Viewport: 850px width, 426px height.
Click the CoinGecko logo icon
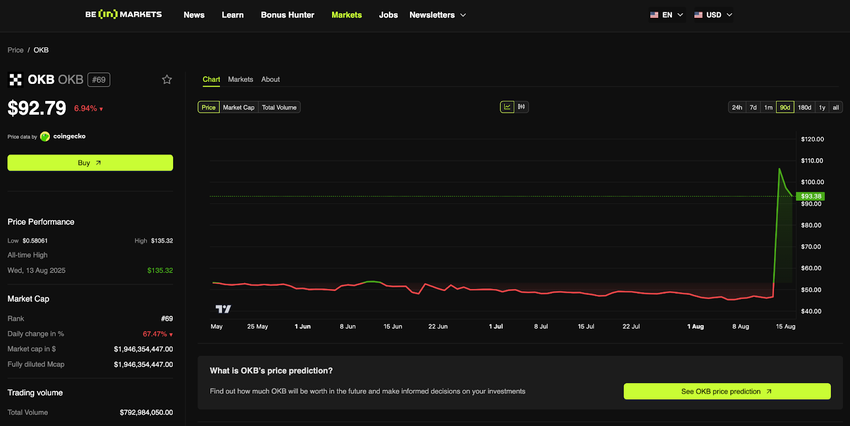pyautogui.click(x=45, y=136)
